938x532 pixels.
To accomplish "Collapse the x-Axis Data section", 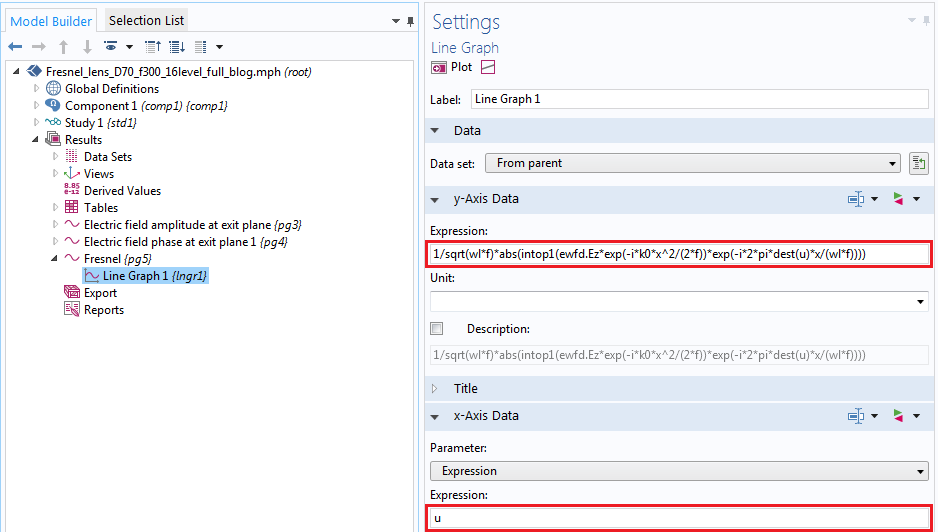I will 435,416.
